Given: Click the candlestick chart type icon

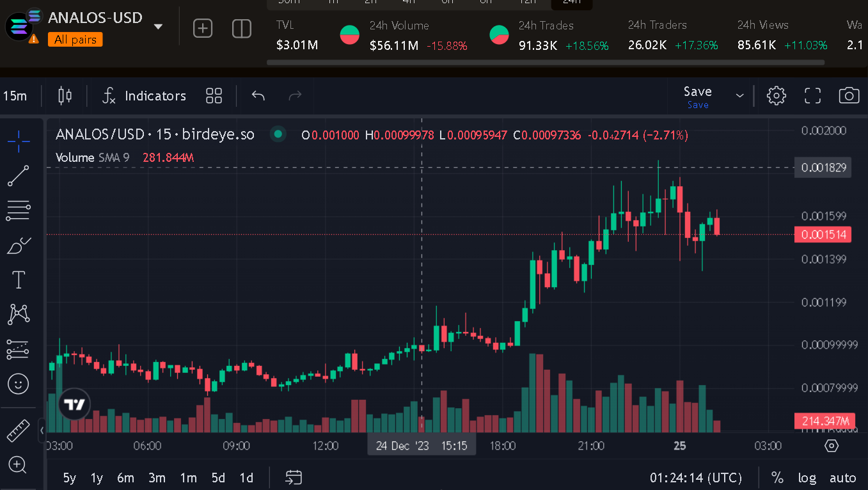Looking at the screenshot, I should pos(65,96).
